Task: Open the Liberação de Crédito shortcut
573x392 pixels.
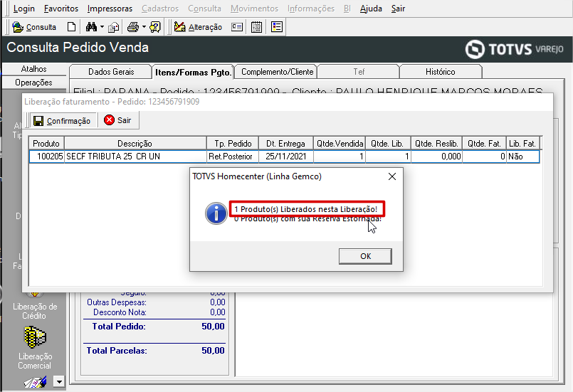Action: tap(35, 310)
